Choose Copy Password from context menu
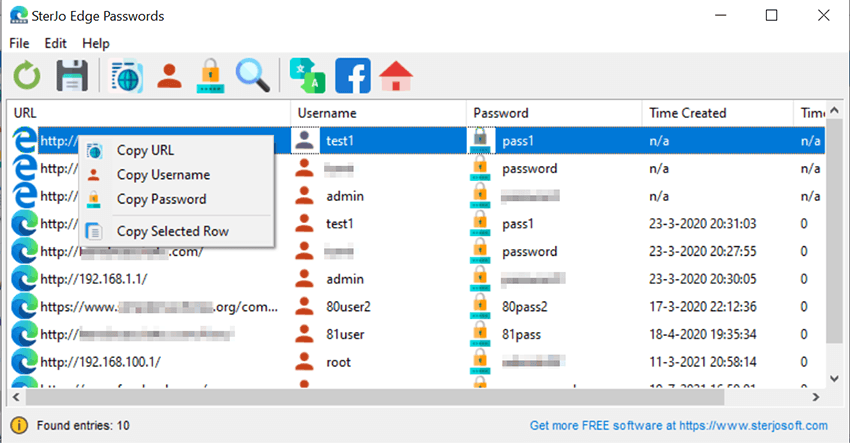Screen dimensions: 850x443 coord(176,199)
